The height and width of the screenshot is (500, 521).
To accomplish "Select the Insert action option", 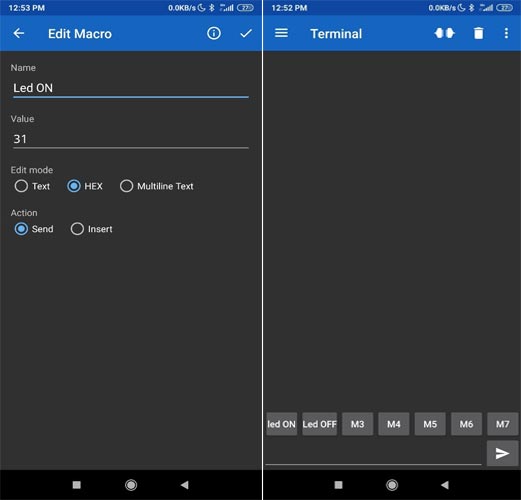I will (91, 229).
